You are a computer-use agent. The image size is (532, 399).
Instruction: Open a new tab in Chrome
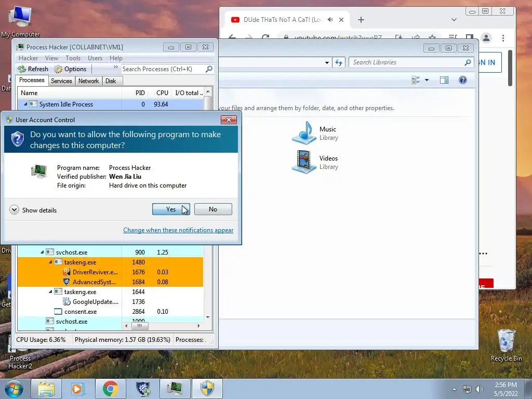pos(361,20)
